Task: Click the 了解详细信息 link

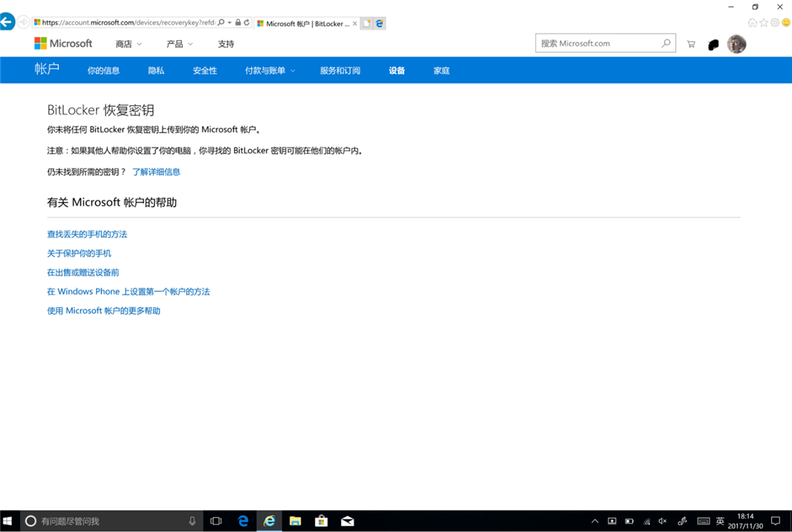Action: click(x=156, y=172)
